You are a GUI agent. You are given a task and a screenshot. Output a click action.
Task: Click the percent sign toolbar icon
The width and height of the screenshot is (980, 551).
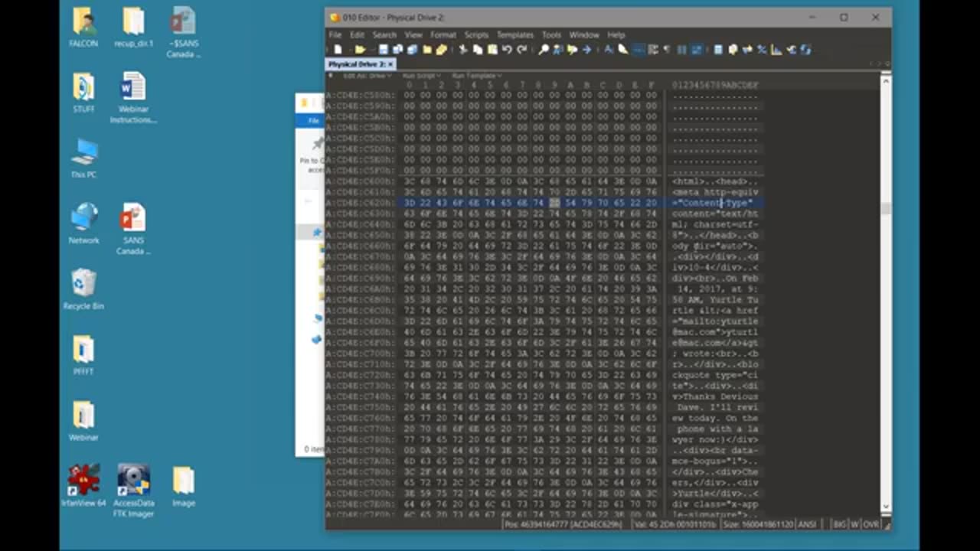[x=762, y=50]
